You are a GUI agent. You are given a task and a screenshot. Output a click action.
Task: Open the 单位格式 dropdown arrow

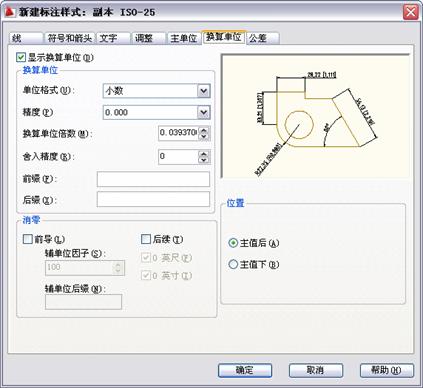203,91
